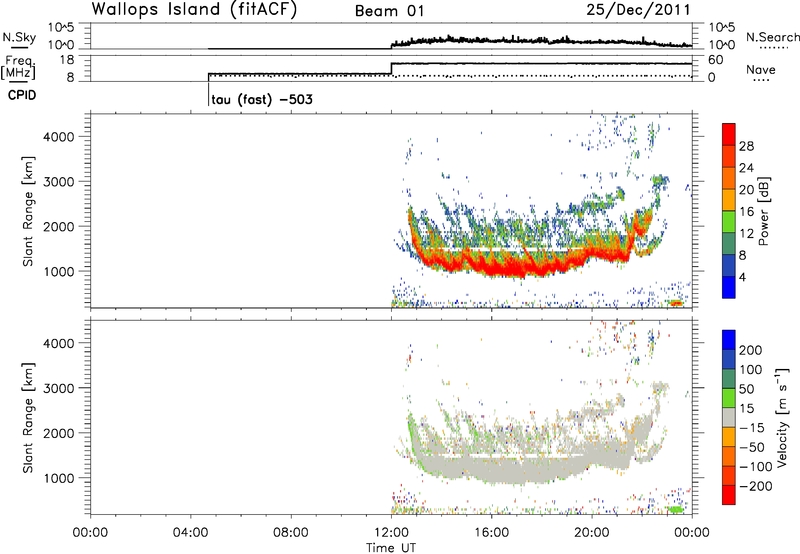The image size is (800, 554).
Task: Select the 'Nave' legend label
Action: tap(761, 69)
